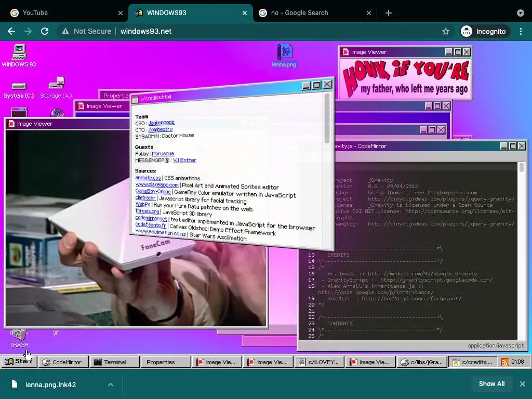Open the codef.santo.fr link
532x399 pixels.
click(x=151, y=224)
